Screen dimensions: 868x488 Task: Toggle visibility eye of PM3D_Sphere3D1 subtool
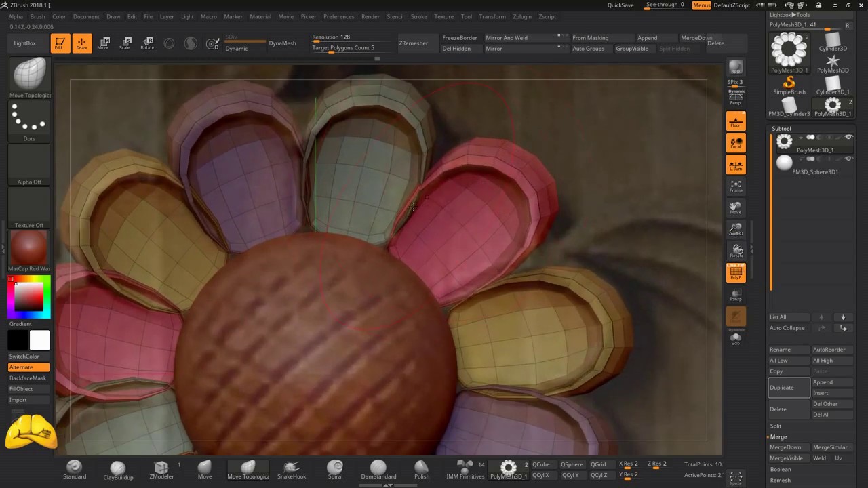848,159
